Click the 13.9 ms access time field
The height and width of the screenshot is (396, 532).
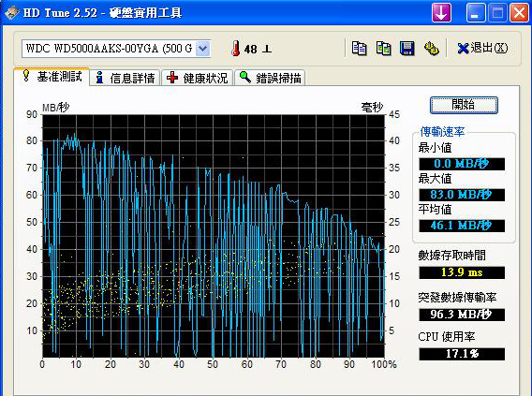pos(462,272)
